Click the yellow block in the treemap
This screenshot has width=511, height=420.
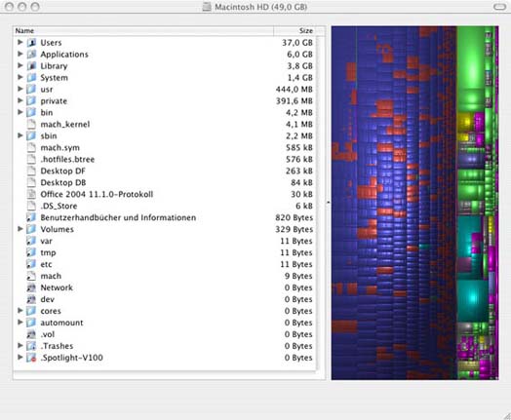465,122
